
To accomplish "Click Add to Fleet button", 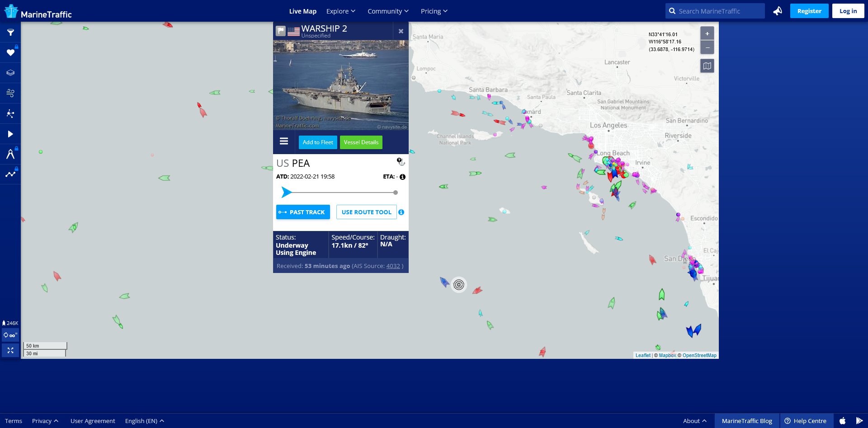I will (x=318, y=142).
